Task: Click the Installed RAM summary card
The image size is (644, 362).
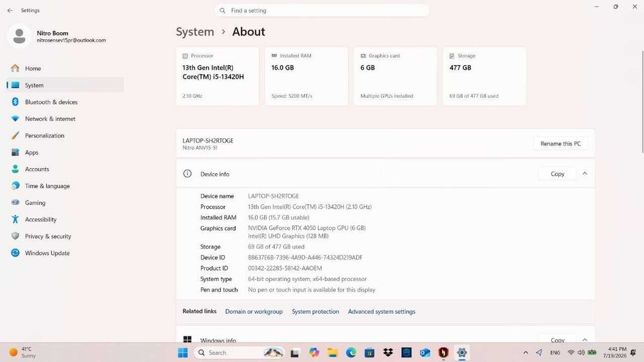Action: 307,76
